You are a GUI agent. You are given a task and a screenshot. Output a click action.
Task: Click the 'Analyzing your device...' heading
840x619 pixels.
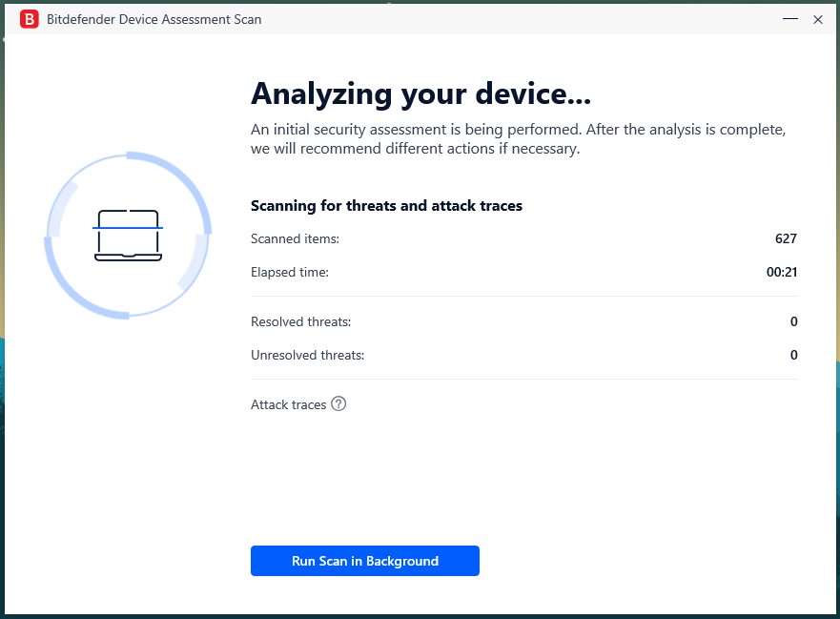[421, 93]
